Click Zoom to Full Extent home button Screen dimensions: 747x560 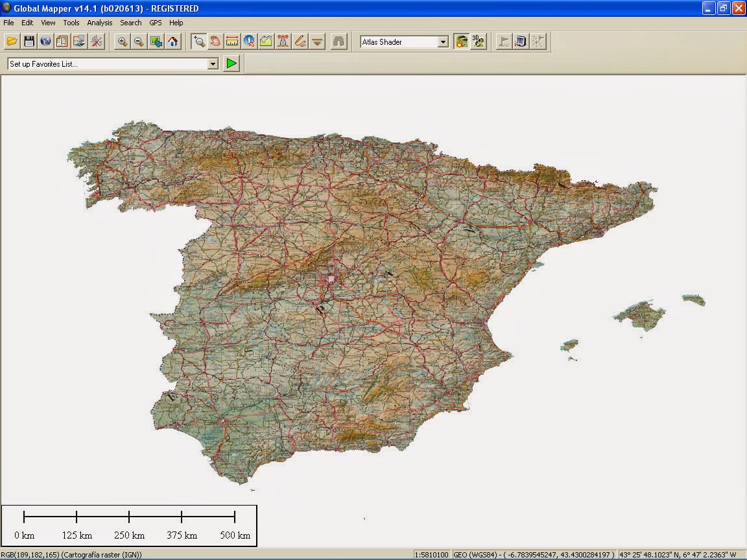172,40
